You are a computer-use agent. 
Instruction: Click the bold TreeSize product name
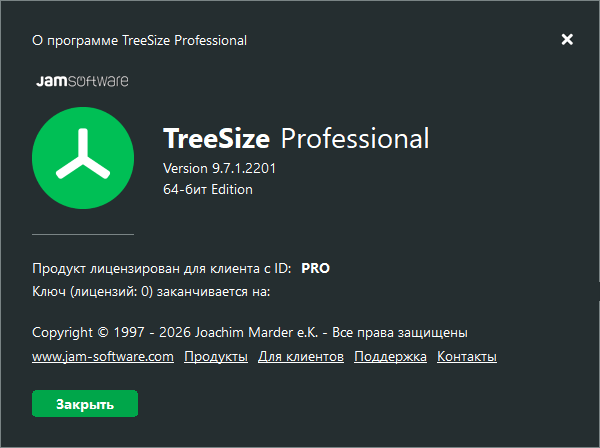216,138
